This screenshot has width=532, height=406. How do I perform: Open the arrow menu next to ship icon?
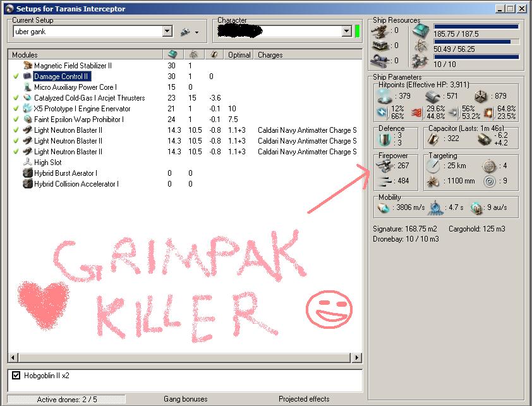point(196,33)
